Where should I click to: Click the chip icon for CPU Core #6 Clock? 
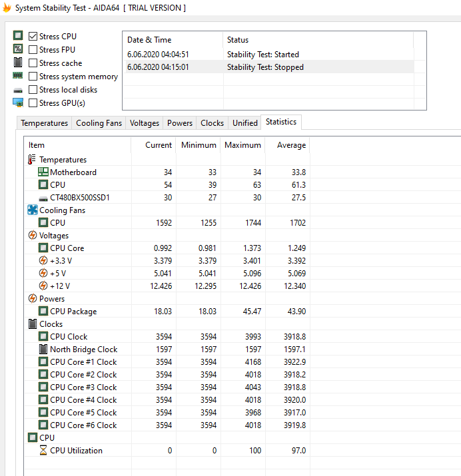click(x=43, y=425)
